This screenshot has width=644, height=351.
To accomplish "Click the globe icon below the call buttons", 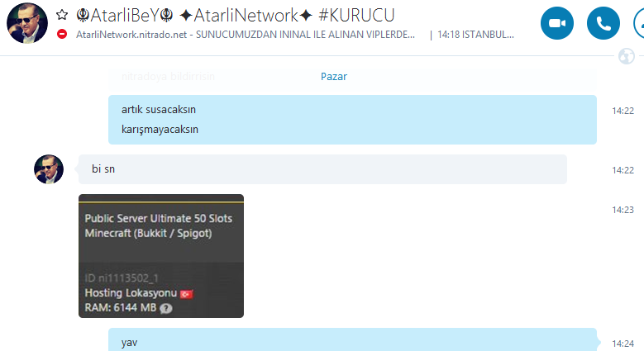I will point(627,56).
